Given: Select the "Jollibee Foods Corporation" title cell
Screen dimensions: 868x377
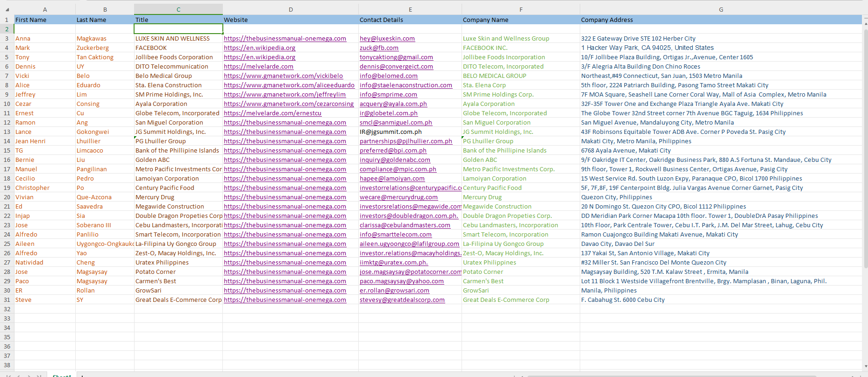Looking at the screenshot, I should (178, 57).
